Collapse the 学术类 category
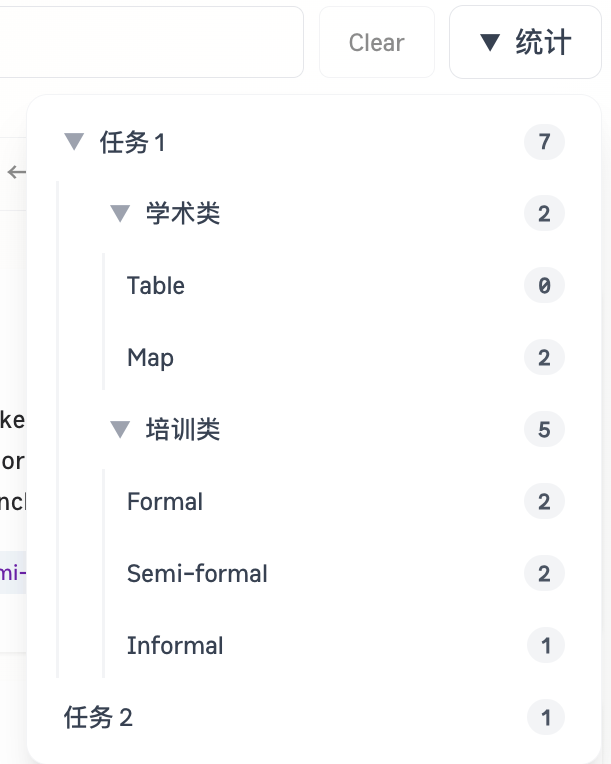Viewport: 611px width, 764px height. pyautogui.click(x=120, y=213)
